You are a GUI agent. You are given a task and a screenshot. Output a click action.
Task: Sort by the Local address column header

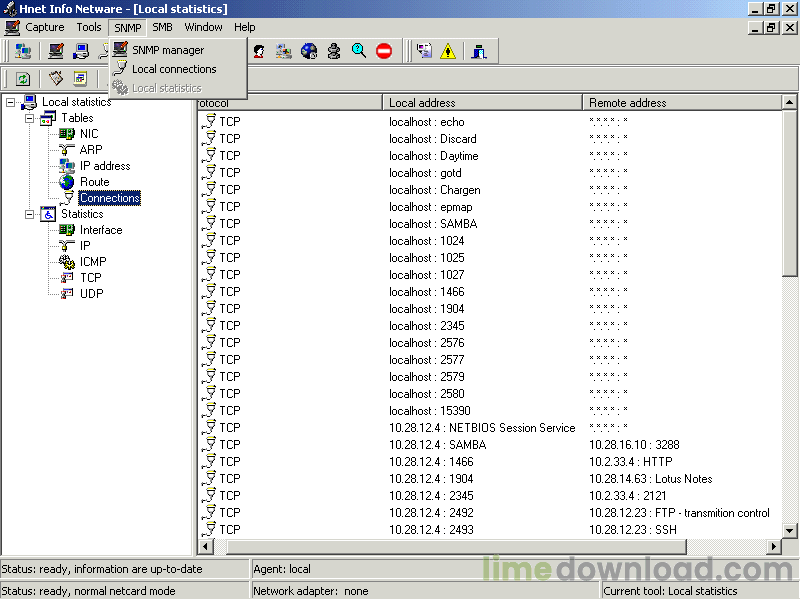[483, 103]
